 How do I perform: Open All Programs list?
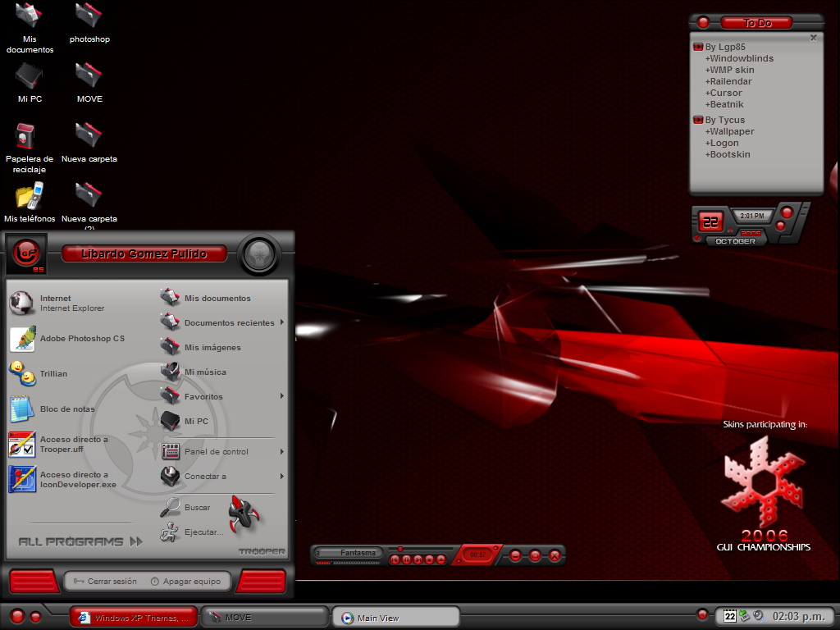80,541
